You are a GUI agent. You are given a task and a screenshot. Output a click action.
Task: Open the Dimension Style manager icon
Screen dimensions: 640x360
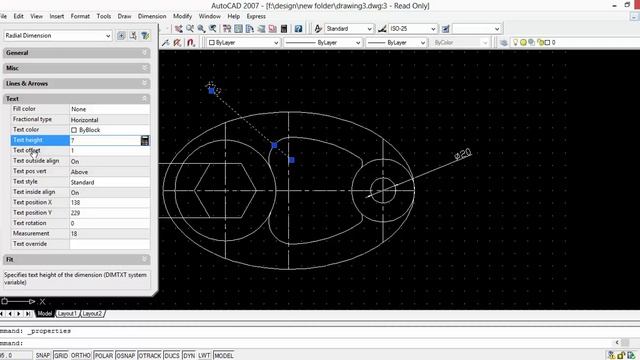coord(382,29)
